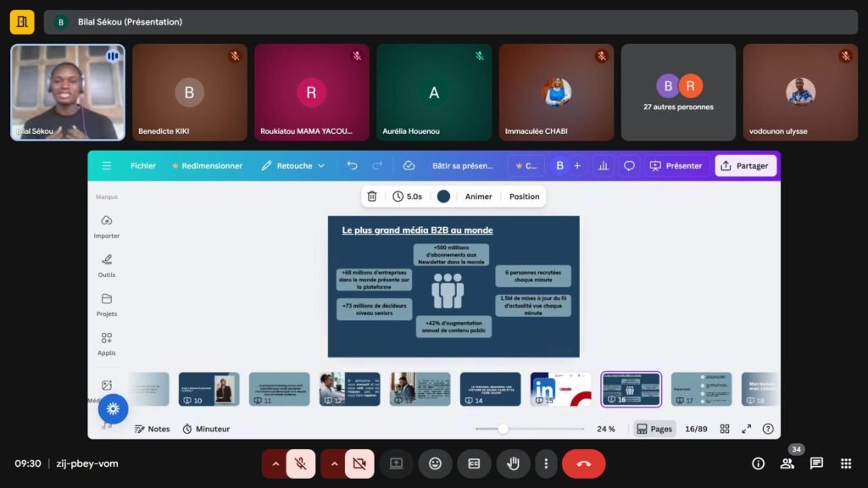Click the dark blue background color swatch
The height and width of the screenshot is (488, 868).
click(443, 197)
